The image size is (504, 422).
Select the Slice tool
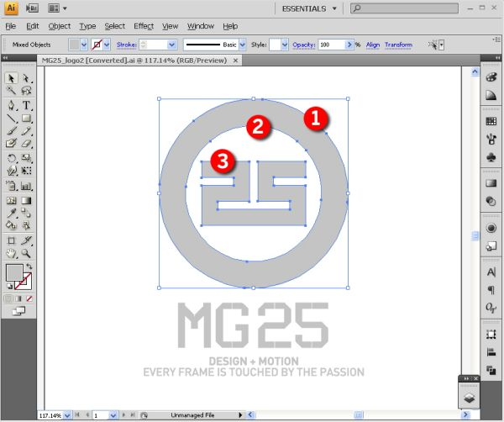tap(26, 240)
